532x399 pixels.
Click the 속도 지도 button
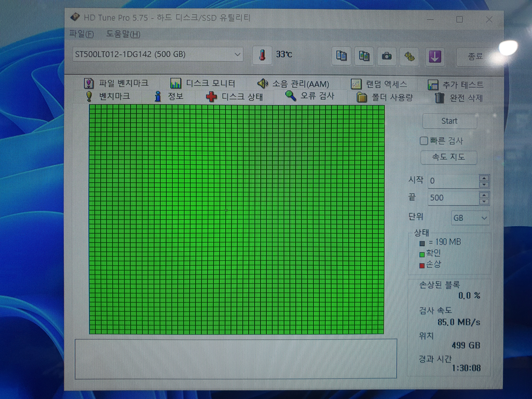pos(448,157)
